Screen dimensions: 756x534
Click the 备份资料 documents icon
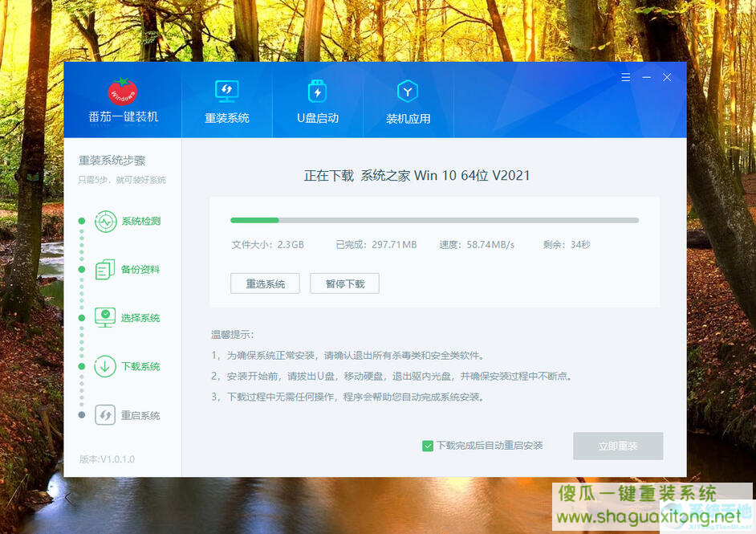105,270
